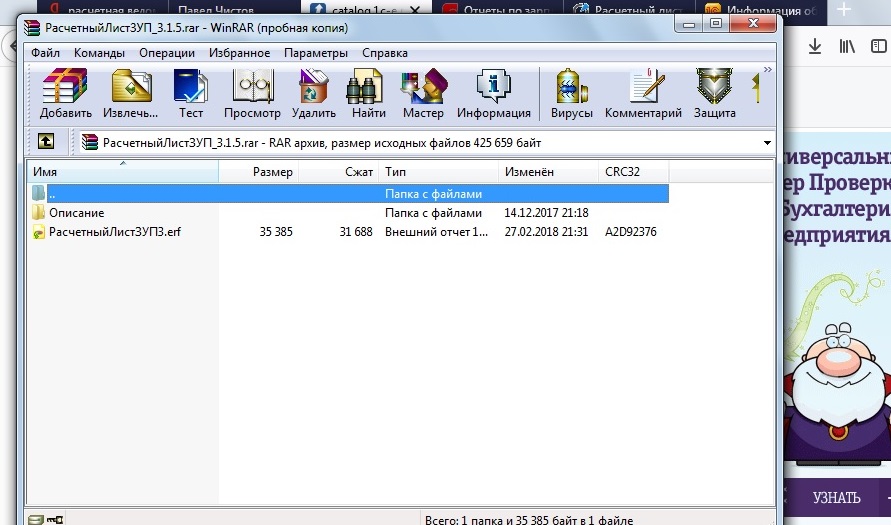Switch to browser tab 'Отчеты по зарп'
The image size is (891, 525).
500,10
